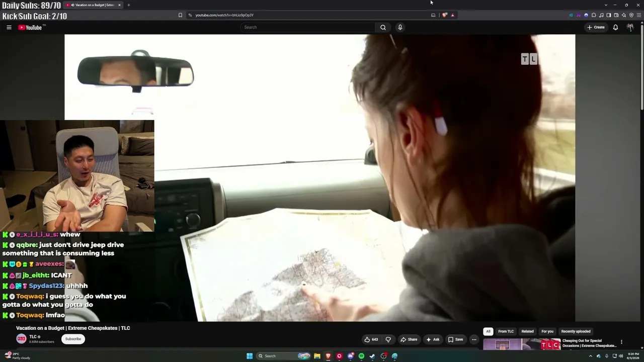Image resolution: width=644 pixels, height=362 pixels.
Task: Open Brave Rewards triangle icon
Action: 452,15
